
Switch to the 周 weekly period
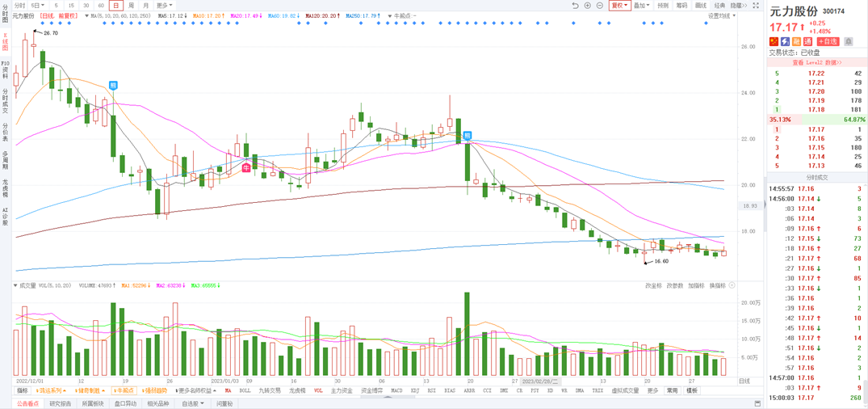tap(131, 6)
